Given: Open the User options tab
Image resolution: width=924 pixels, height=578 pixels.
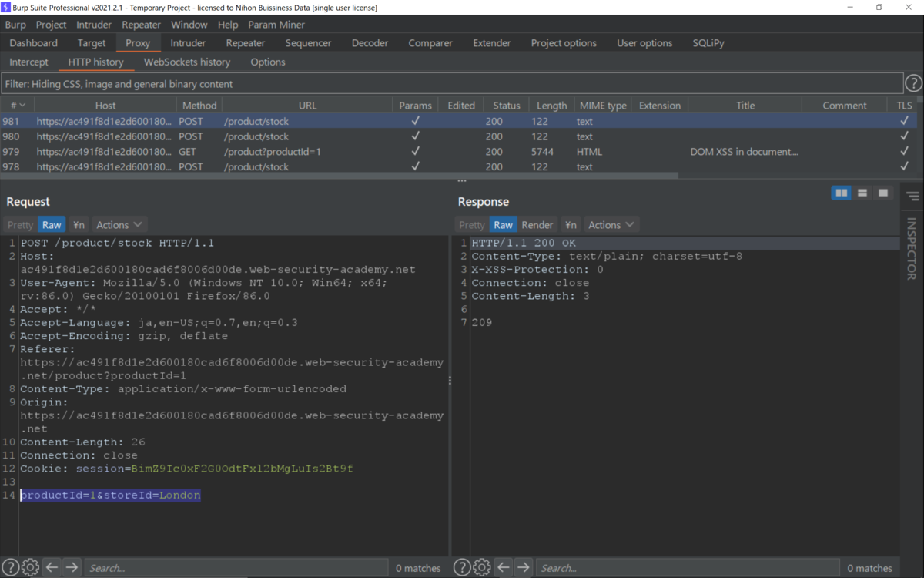Looking at the screenshot, I should [644, 43].
